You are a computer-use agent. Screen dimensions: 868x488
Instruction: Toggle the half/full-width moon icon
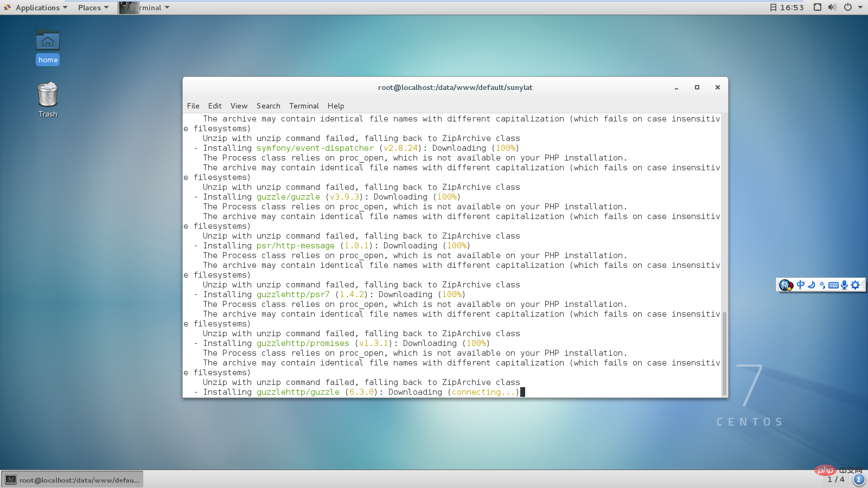[x=812, y=285]
